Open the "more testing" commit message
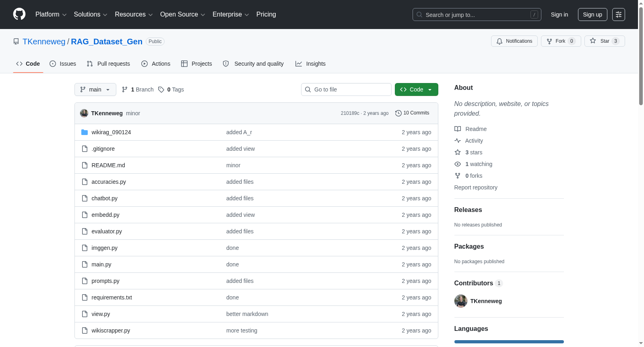The image size is (644, 347). coord(242,330)
